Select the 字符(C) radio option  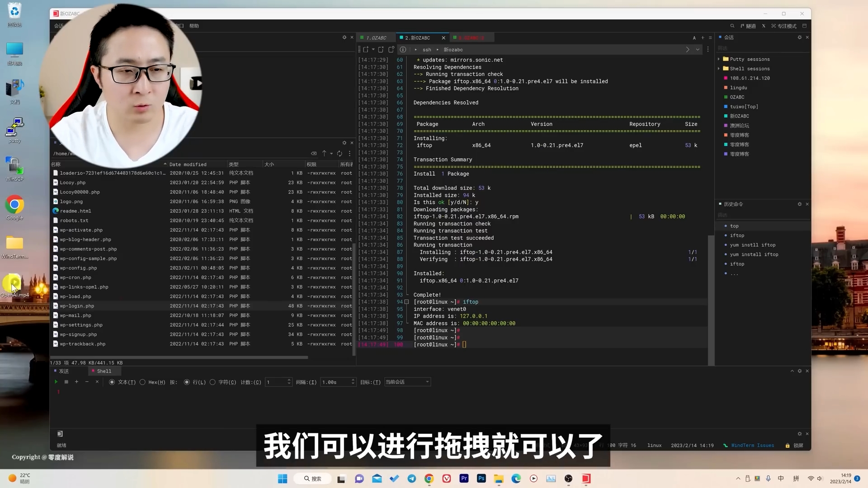[x=212, y=382]
